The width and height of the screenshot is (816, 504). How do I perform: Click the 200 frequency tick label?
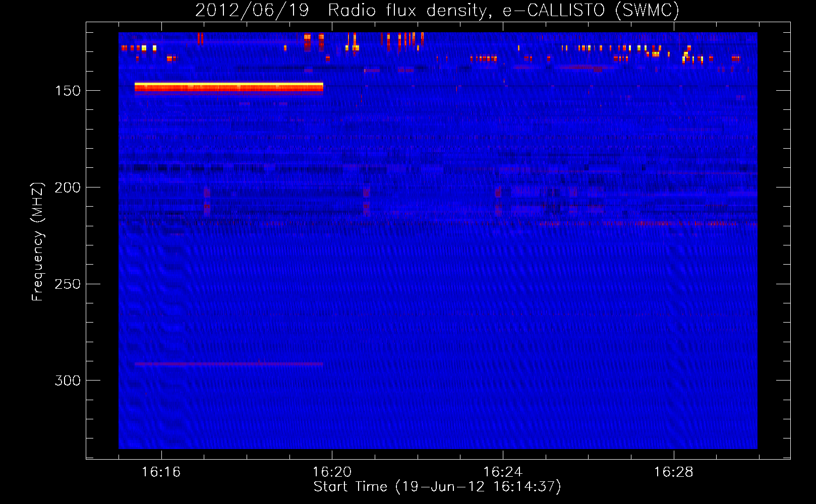[x=68, y=187]
